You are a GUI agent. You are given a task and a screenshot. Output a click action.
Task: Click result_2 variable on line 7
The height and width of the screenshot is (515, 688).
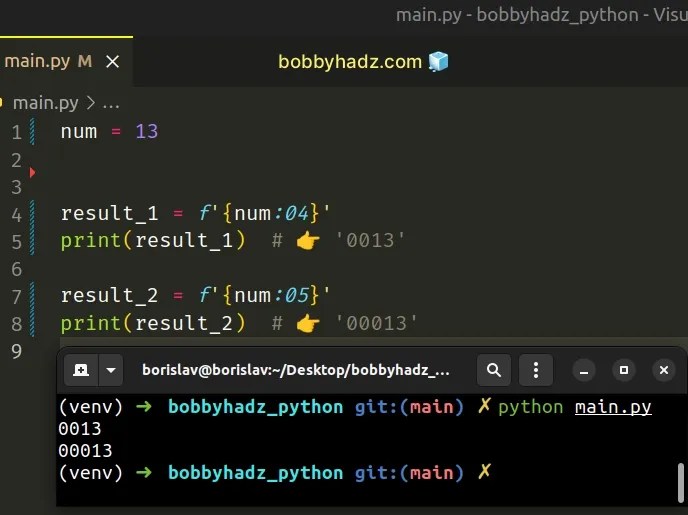click(x=109, y=296)
